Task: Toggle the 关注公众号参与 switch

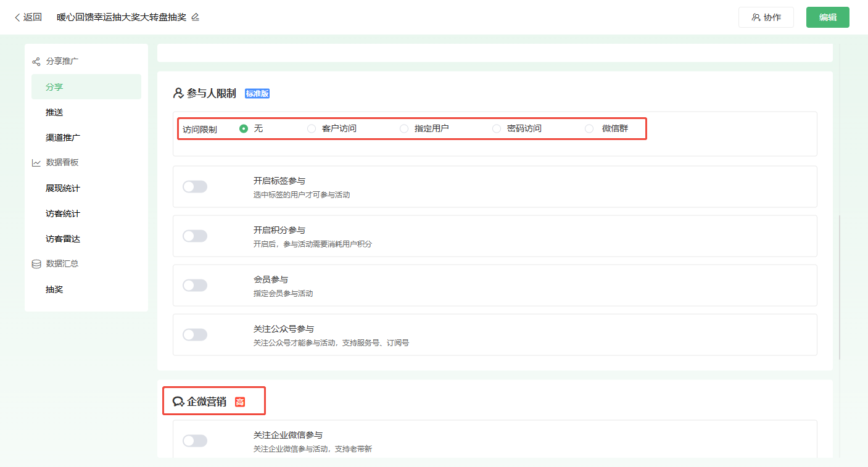Action: (195, 335)
